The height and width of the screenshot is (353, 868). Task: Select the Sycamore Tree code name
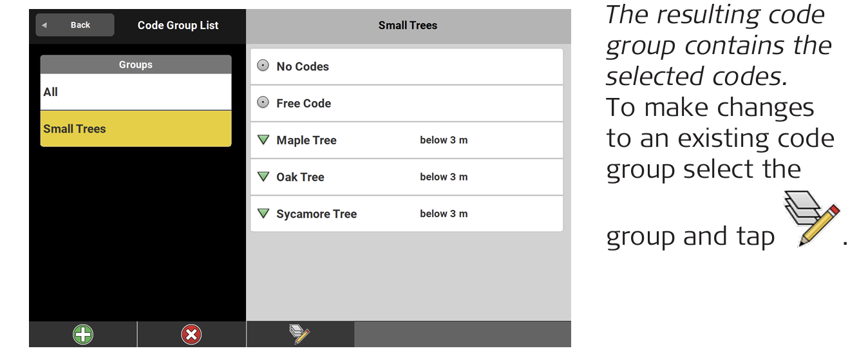[316, 214]
